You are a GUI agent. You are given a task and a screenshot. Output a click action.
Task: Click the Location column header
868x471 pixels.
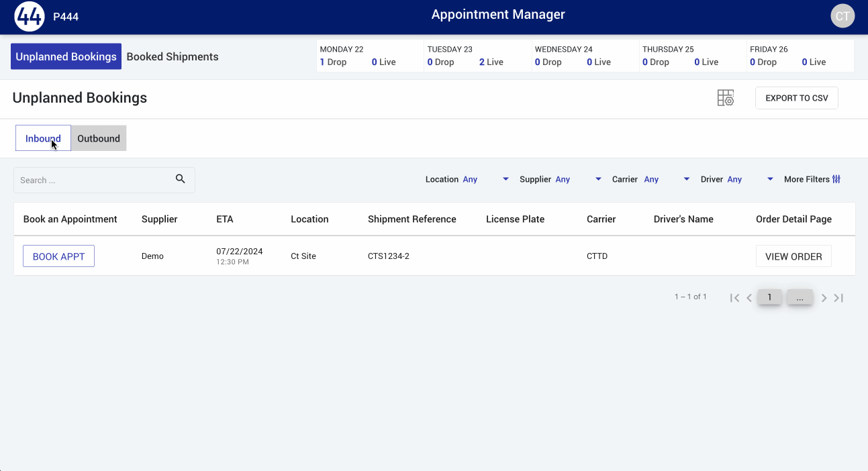pyautogui.click(x=309, y=219)
